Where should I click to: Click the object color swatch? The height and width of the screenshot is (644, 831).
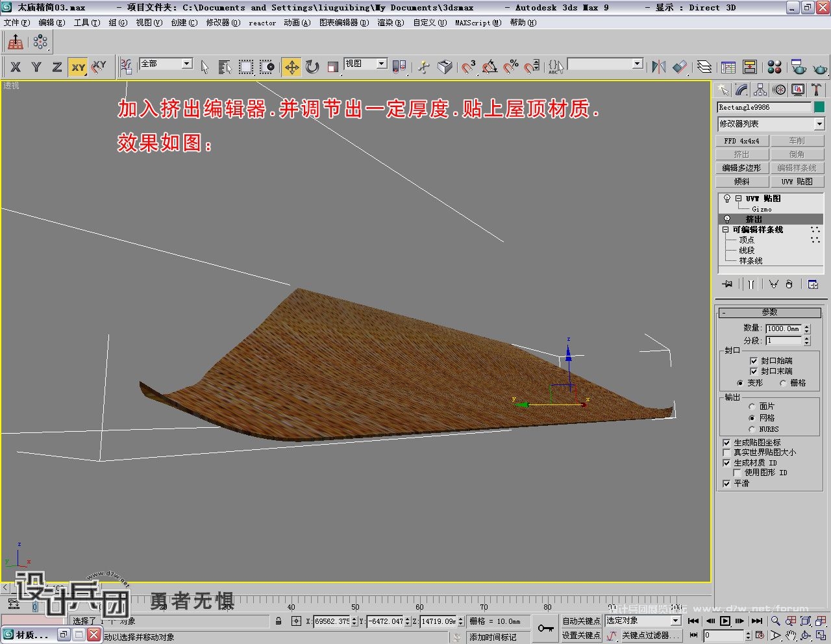(x=819, y=107)
